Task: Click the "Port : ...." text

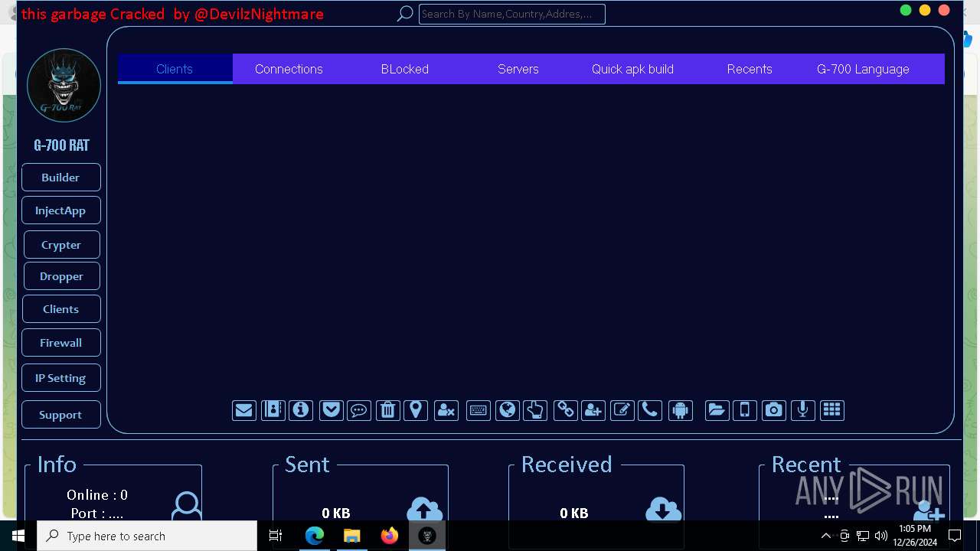Action: [97, 514]
